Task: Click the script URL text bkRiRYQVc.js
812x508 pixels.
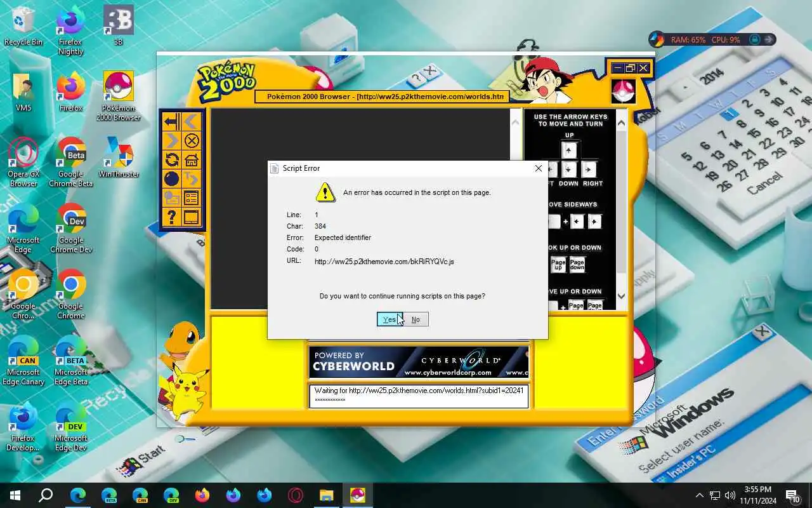Action: pyautogui.click(x=384, y=262)
